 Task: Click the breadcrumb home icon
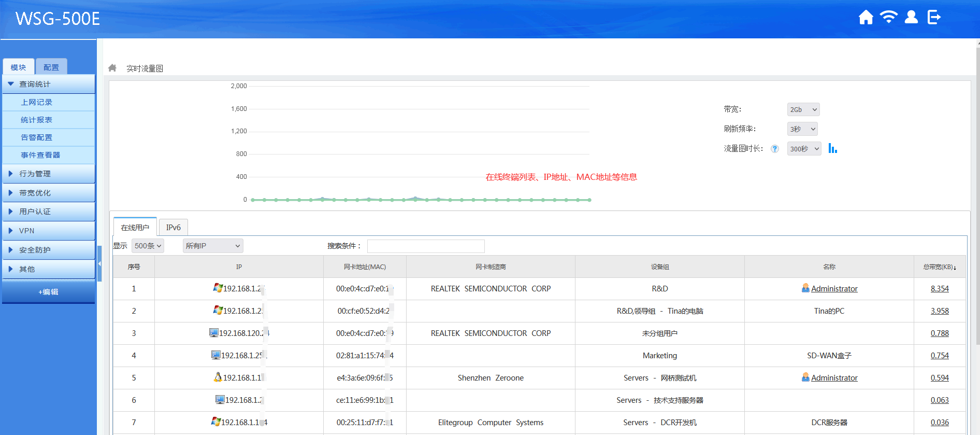tap(112, 68)
